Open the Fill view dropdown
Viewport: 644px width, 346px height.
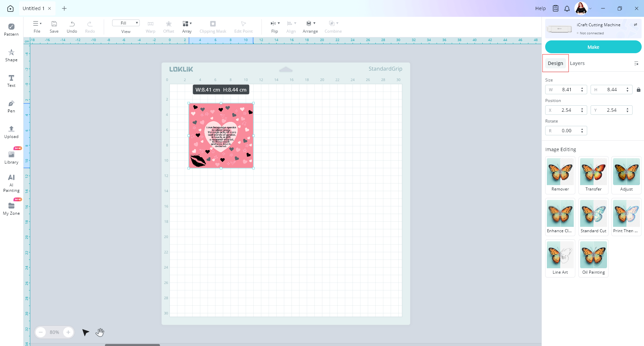pyautogui.click(x=126, y=23)
